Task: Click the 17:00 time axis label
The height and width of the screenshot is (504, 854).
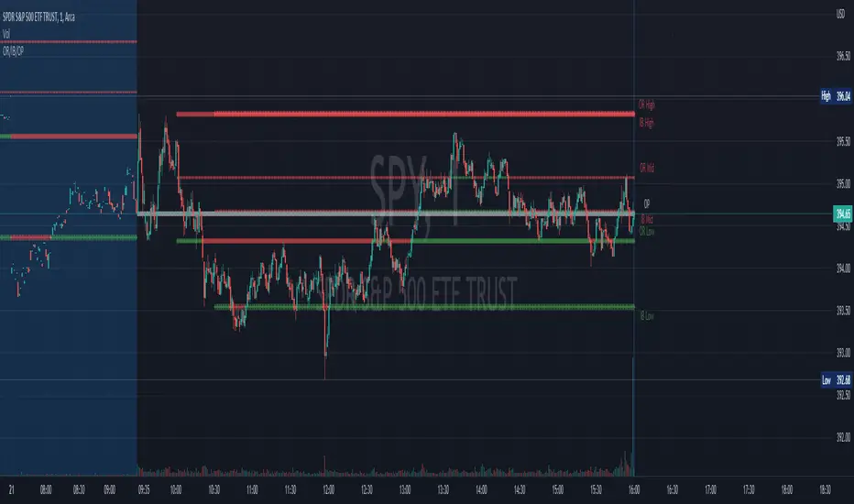Action: pyautogui.click(x=710, y=490)
